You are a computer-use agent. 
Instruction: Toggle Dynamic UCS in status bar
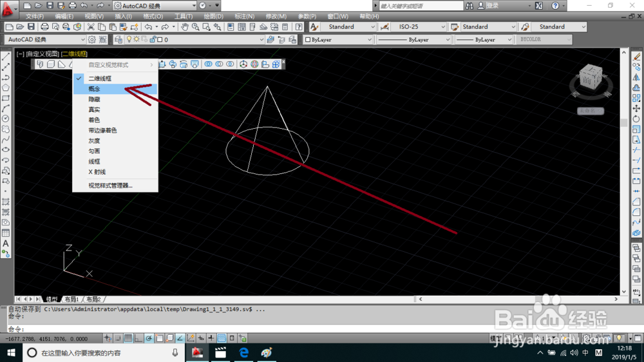click(190, 338)
